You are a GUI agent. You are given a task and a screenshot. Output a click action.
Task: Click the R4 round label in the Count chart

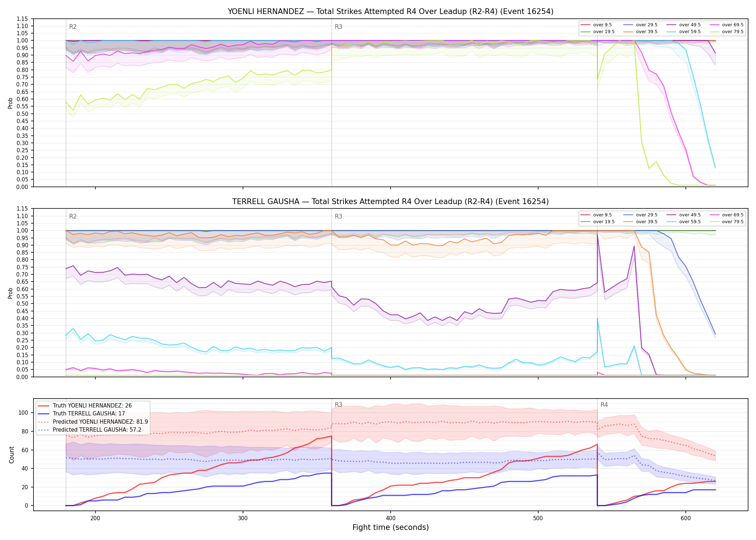pyautogui.click(x=604, y=405)
